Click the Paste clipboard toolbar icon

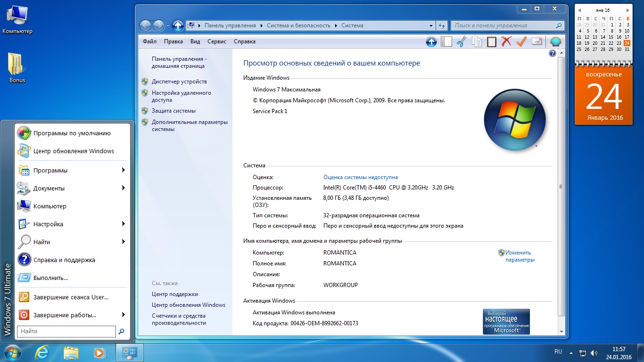click(x=492, y=41)
